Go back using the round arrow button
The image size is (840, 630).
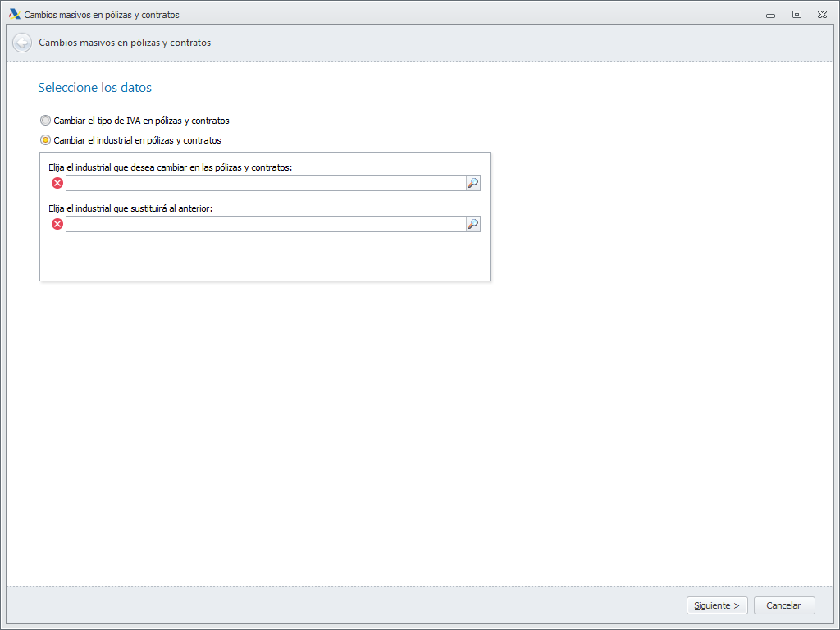[x=22, y=43]
